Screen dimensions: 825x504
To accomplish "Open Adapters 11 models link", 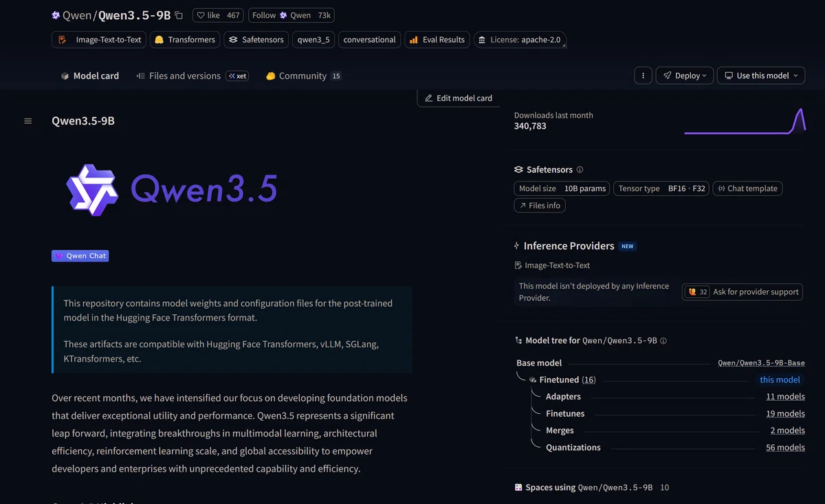I will [785, 397].
